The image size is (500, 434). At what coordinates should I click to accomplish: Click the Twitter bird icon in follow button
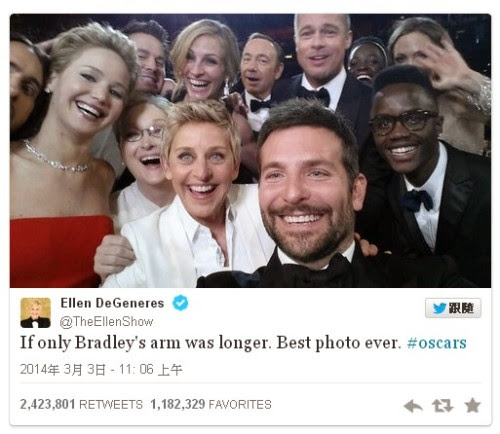(440, 308)
